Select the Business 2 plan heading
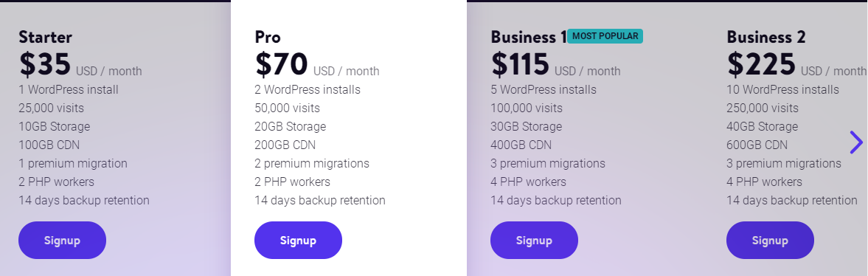868x276 pixels. pos(766,37)
